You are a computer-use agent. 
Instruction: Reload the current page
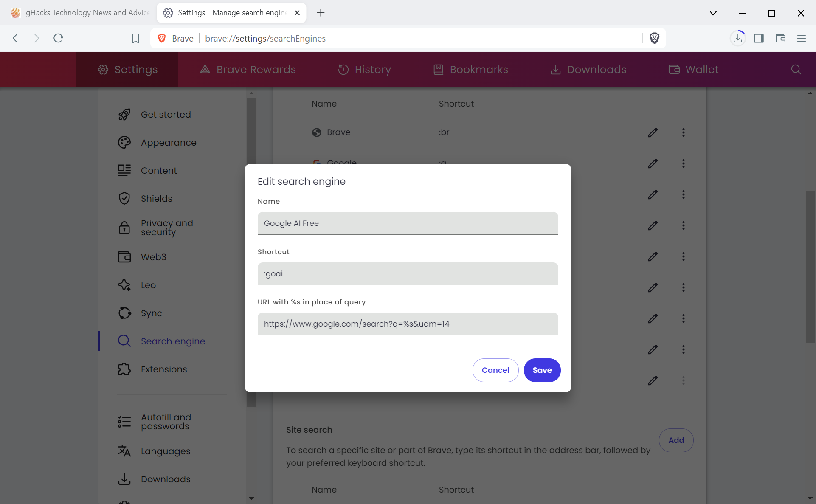tap(58, 38)
